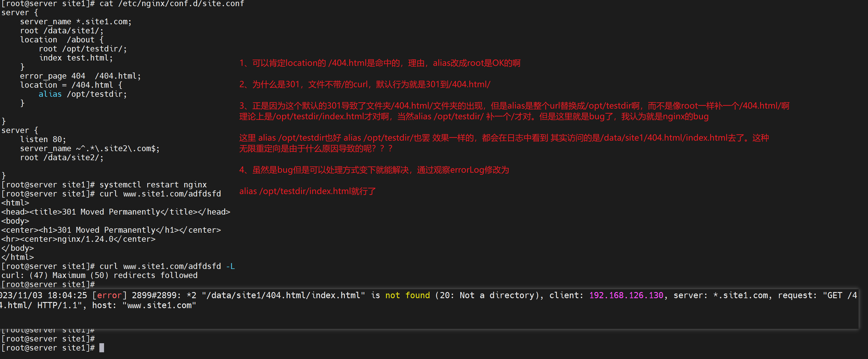Select "alias /opt/testdir/index.html就行了" annotation

307,191
